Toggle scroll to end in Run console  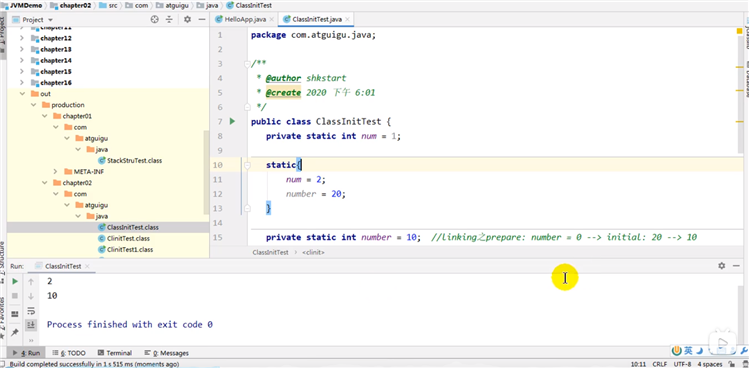coord(31,325)
